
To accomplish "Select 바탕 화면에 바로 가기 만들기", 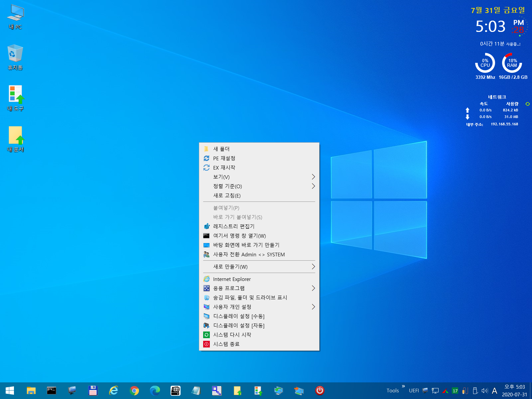I will click(259, 245).
